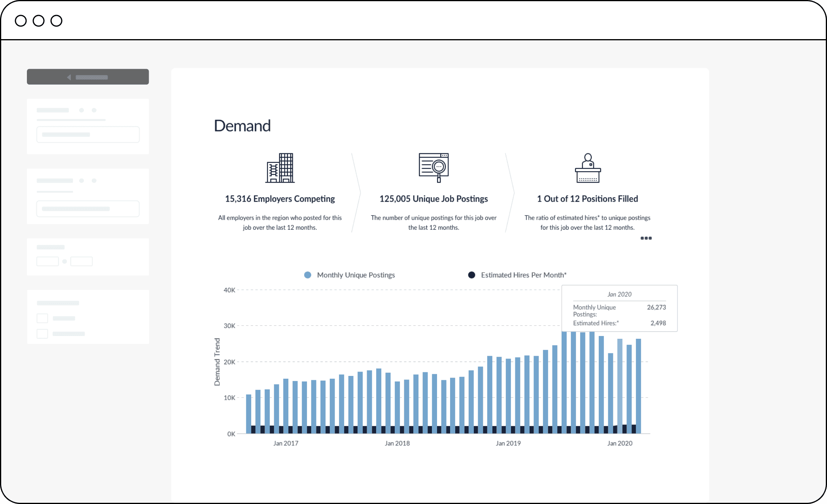The width and height of the screenshot is (827, 504).
Task: Click the first circle in window title bar
Action: (21, 21)
